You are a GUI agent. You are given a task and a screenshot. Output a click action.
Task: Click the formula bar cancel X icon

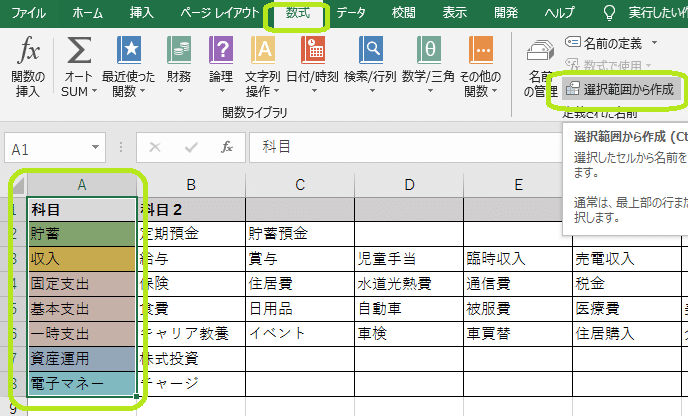[154, 147]
